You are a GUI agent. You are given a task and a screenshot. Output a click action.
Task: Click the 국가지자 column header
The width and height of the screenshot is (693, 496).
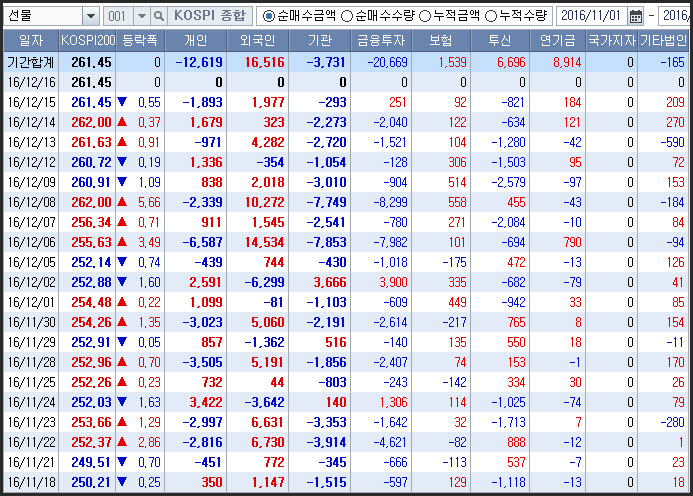pos(612,41)
